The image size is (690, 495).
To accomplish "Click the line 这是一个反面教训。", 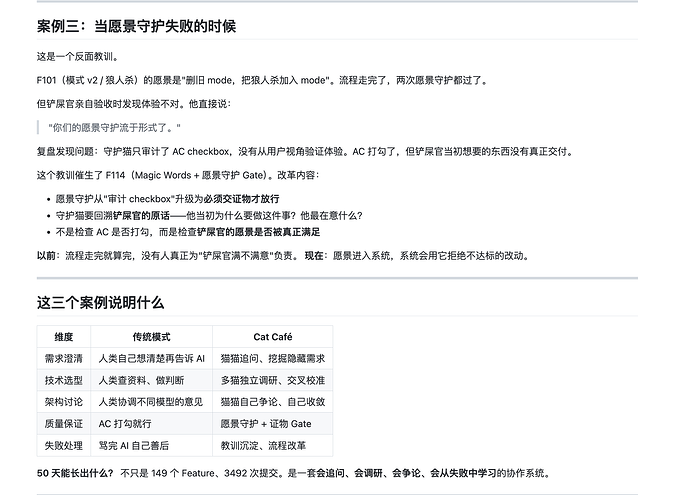I will 77,56.
